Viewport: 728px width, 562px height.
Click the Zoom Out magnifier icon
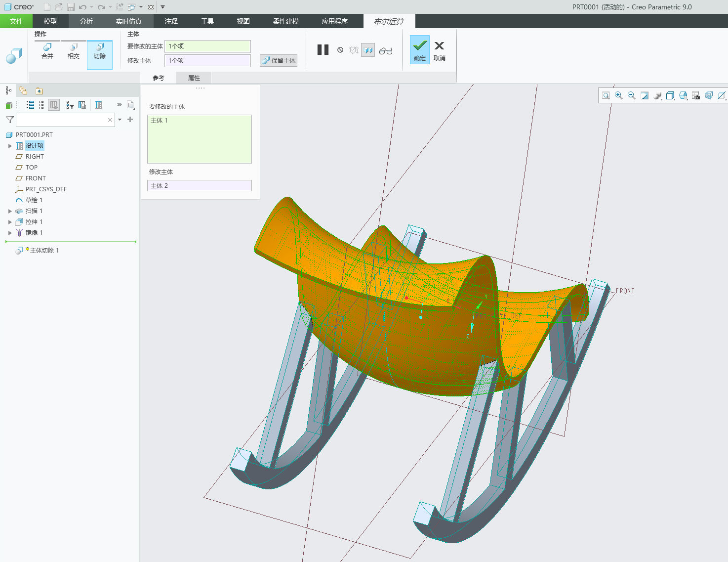point(632,95)
